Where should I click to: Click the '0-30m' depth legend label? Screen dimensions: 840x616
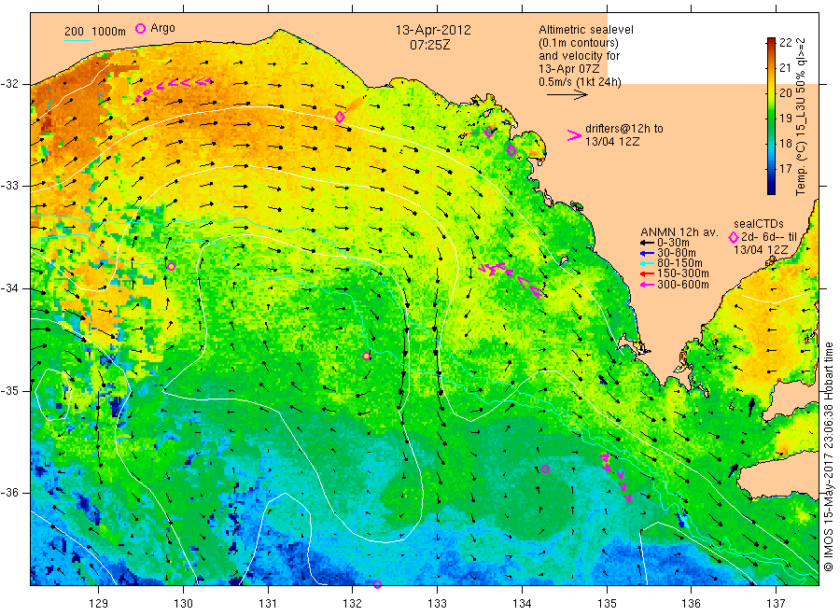[673, 243]
